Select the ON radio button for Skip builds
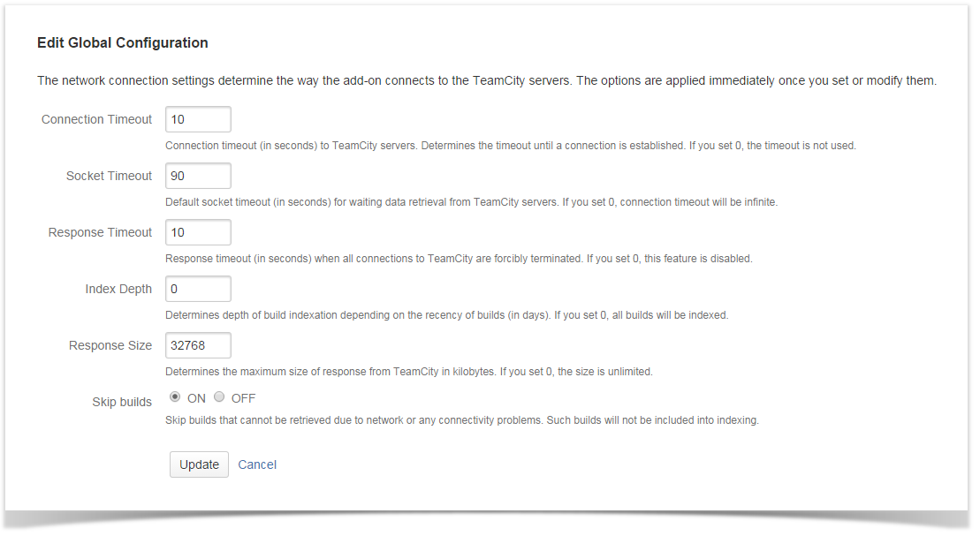This screenshot has height=536, width=980. click(x=175, y=396)
